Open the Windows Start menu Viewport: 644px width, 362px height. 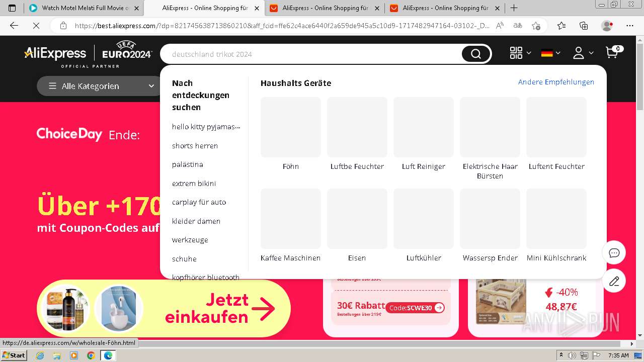pos(14,355)
